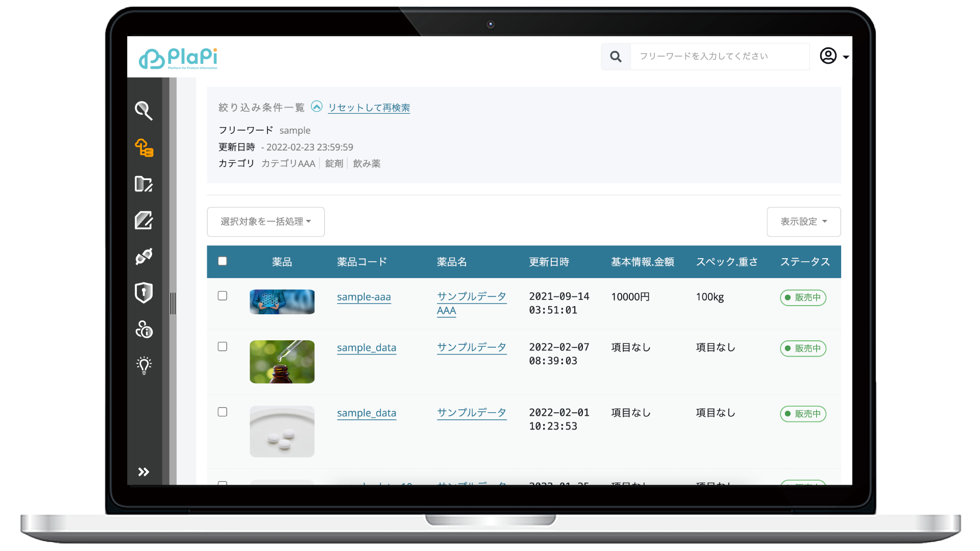980x551 pixels.
Task: Open the shield security sidebar icon
Action: click(143, 293)
